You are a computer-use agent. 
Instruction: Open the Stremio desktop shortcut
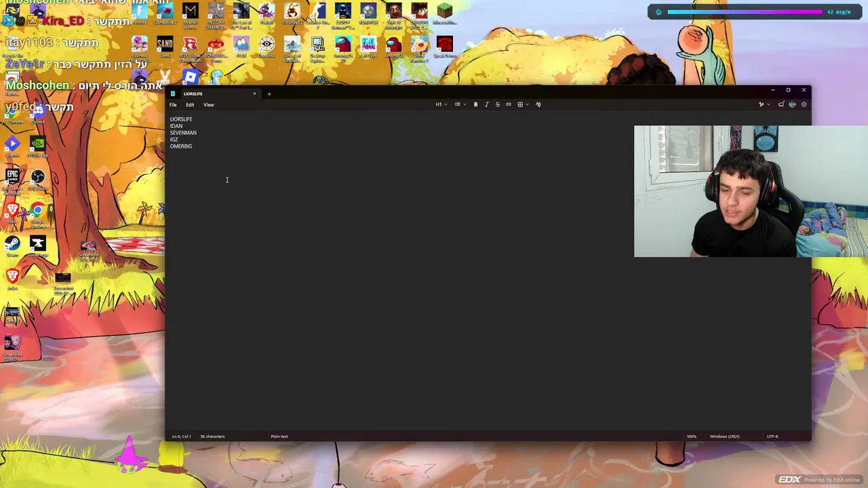[x=12, y=146]
